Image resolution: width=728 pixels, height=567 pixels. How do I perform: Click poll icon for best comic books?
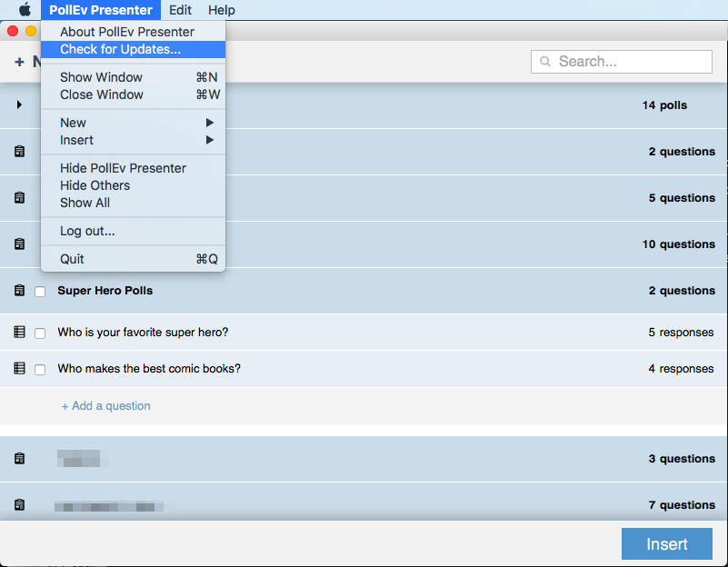[x=19, y=368]
